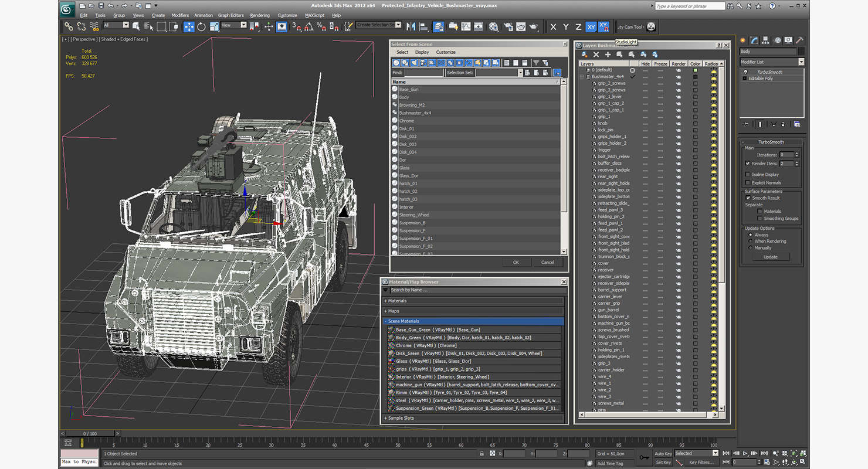
Task: Click the teapot Render Production icon
Action: point(533,27)
